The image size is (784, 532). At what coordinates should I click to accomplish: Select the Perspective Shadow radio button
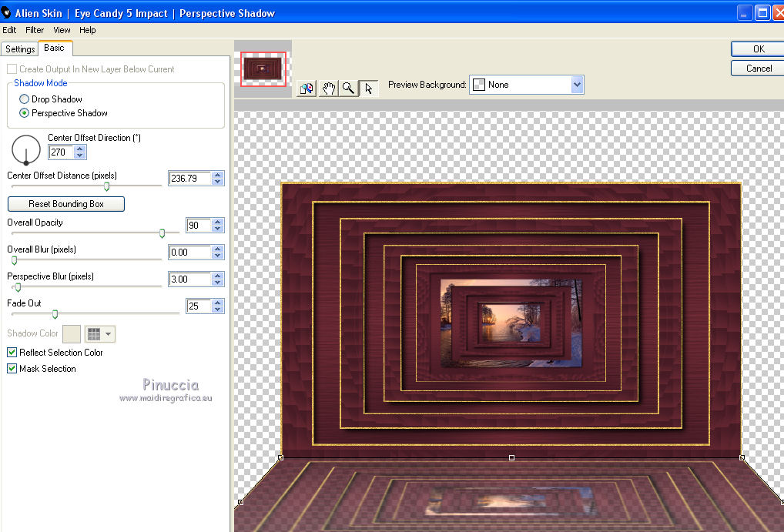coord(24,113)
